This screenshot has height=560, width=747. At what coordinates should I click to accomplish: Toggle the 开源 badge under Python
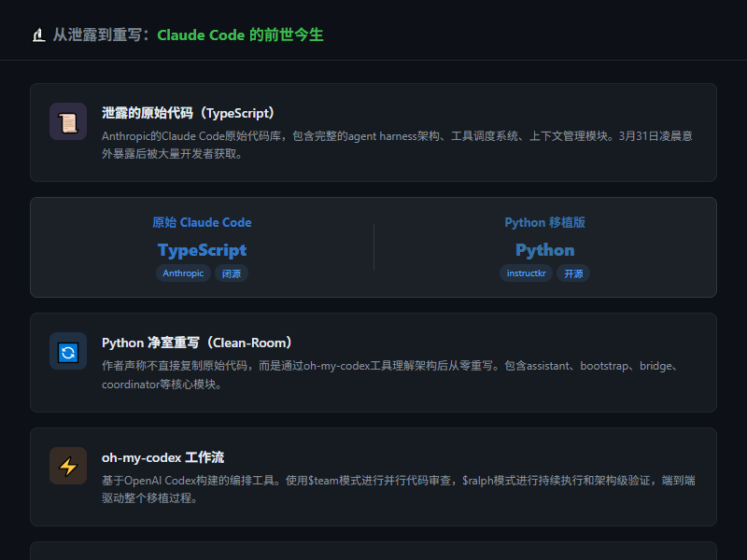[x=573, y=273]
